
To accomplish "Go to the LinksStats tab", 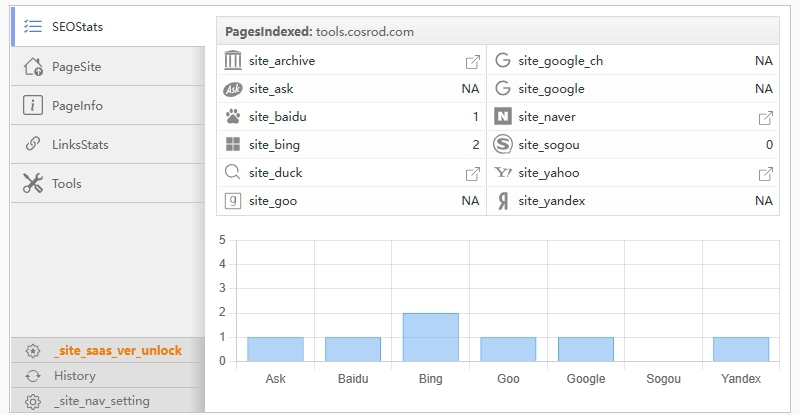I will pos(80,144).
